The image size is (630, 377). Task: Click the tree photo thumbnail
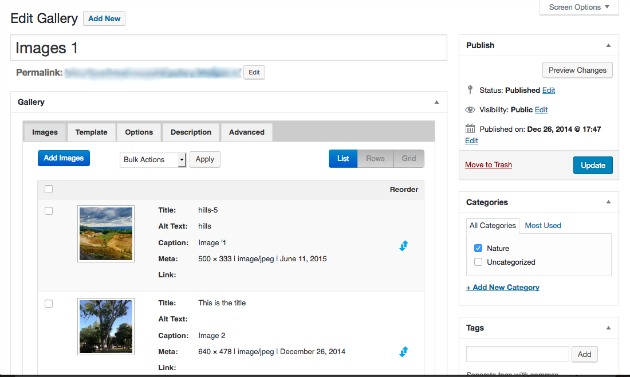(x=106, y=326)
